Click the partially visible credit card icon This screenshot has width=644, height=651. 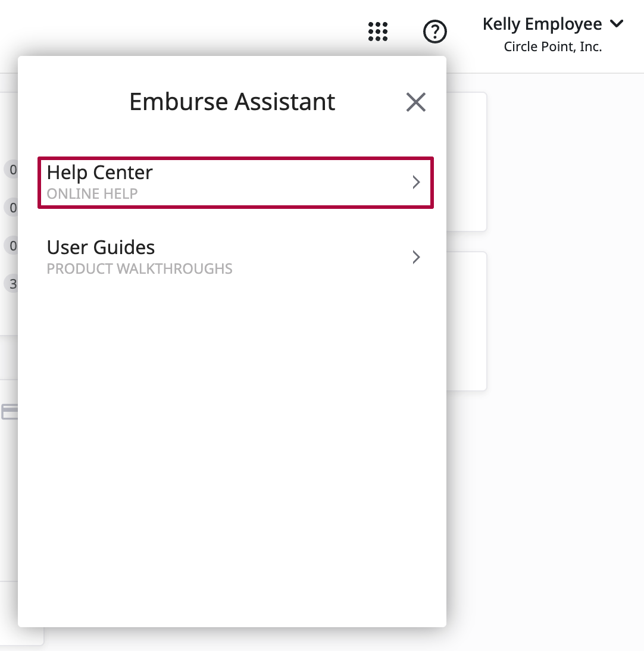pos(10,412)
